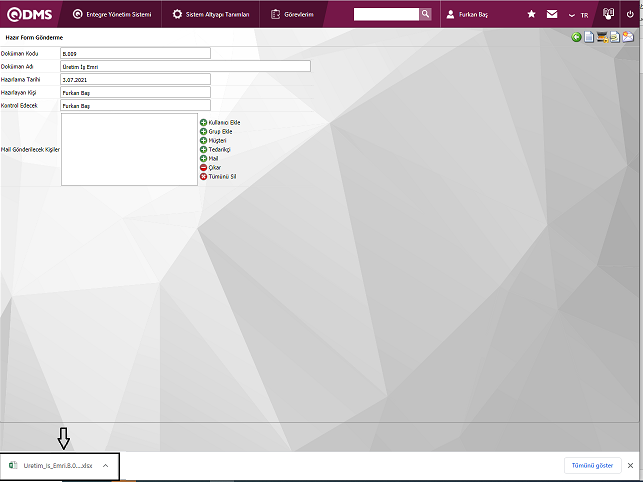The image size is (643, 482).
Task: Click the Doküman Kodu field
Action: coord(135,53)
